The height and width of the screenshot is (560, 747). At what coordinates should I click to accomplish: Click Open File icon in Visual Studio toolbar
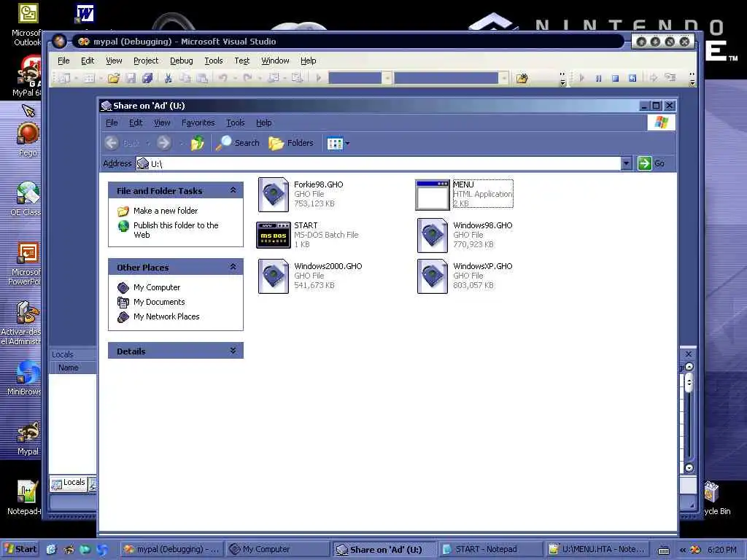point(113,77)
